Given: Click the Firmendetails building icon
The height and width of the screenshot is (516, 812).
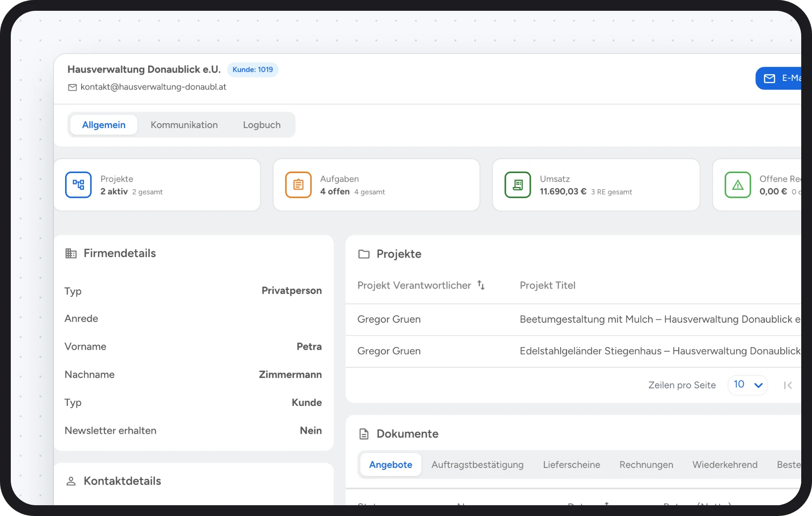Looking at the screenshot, I should (71, 254).
